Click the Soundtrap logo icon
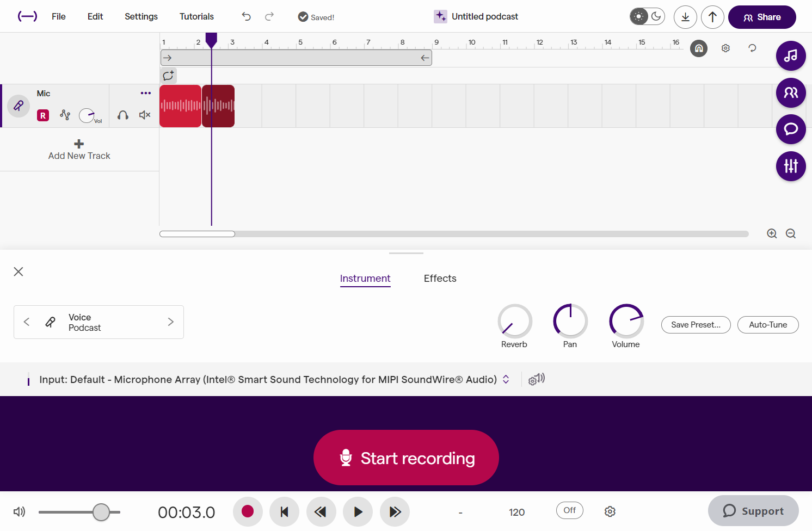The height and width of the screenshot is (531, 812). coord(27,16)
